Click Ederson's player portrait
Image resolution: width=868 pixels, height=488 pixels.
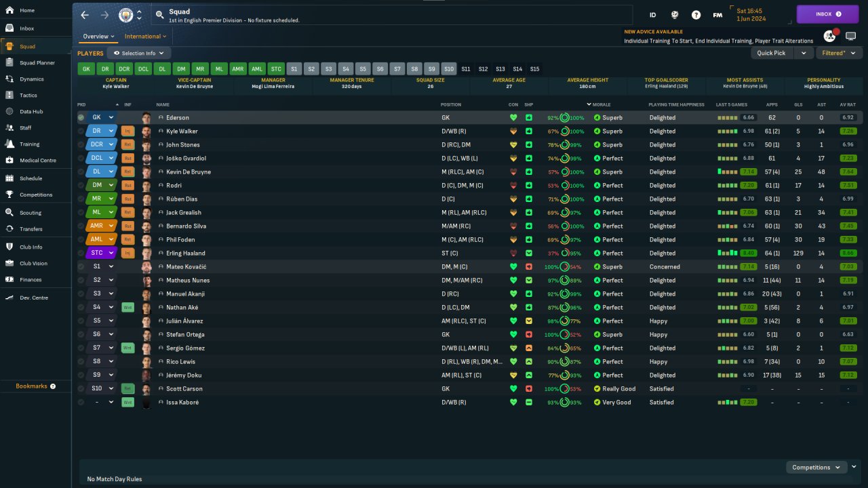pyautogui.click(x=146, y=117)
